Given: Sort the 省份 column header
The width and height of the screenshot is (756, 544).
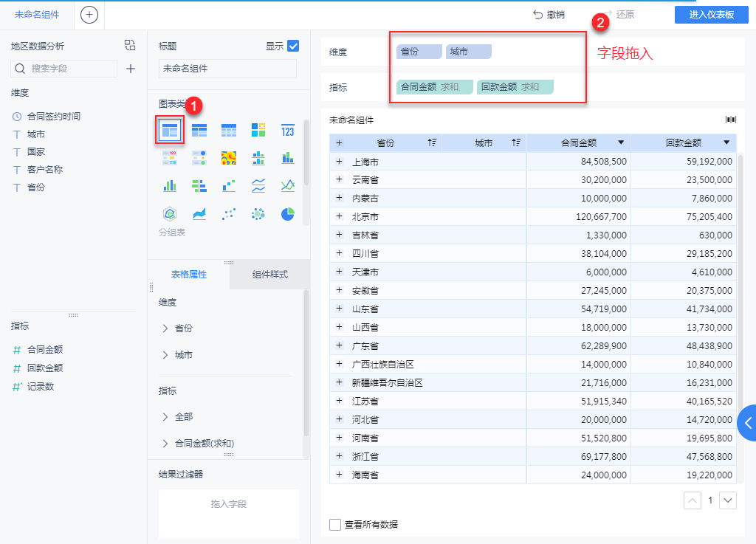Looking at the screenshot, I should [431, 142].
